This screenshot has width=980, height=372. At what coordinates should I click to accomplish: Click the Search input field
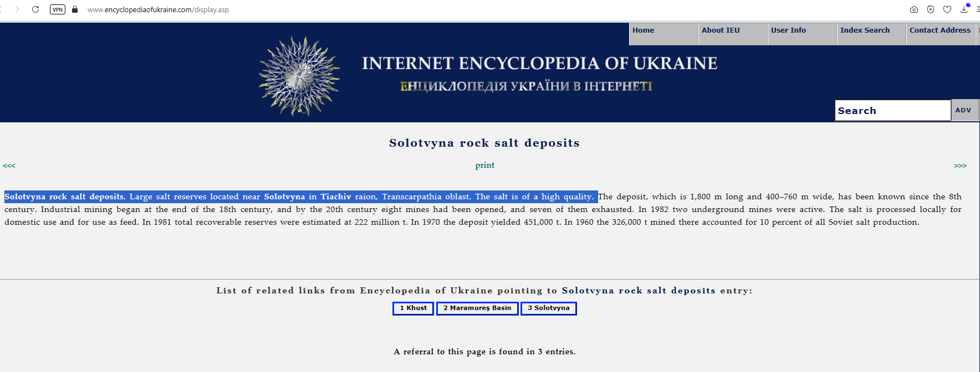pos(892,110)
